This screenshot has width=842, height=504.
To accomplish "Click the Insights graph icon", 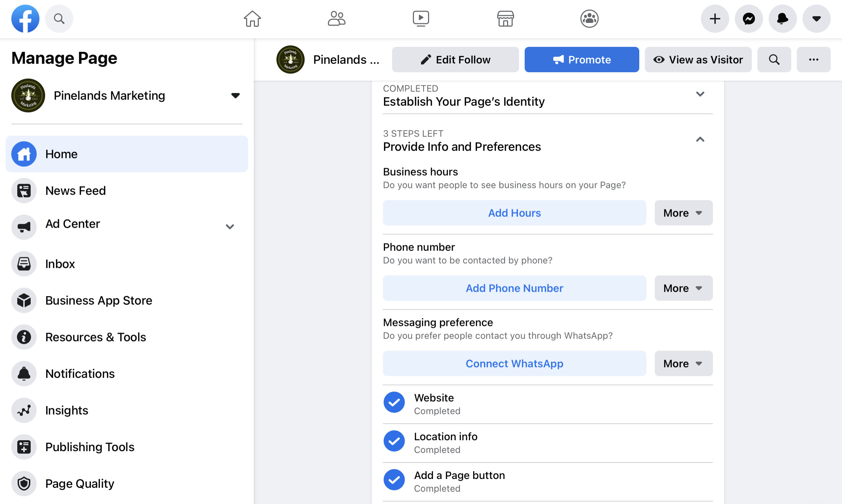I will coord(24,410).
